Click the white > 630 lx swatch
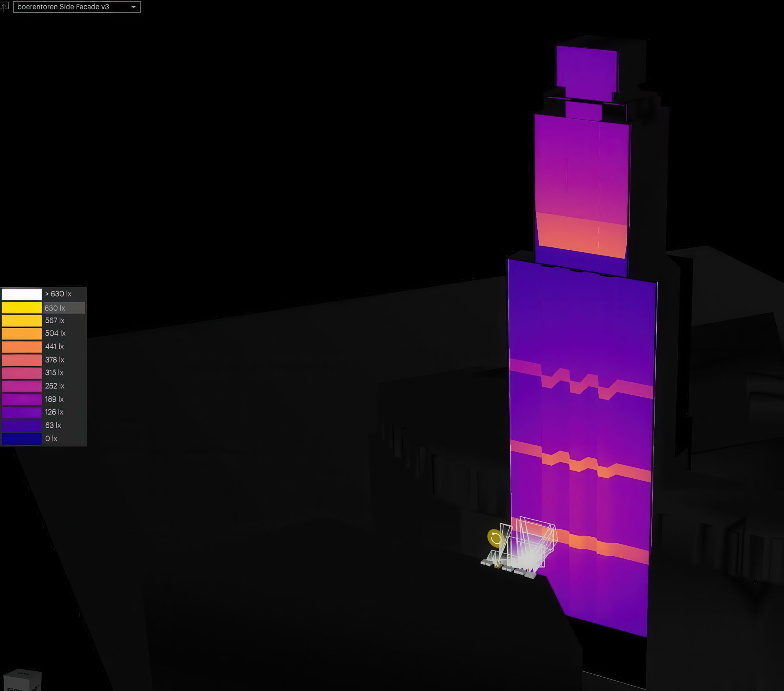The image size is (784, 691). click(22, 294)
